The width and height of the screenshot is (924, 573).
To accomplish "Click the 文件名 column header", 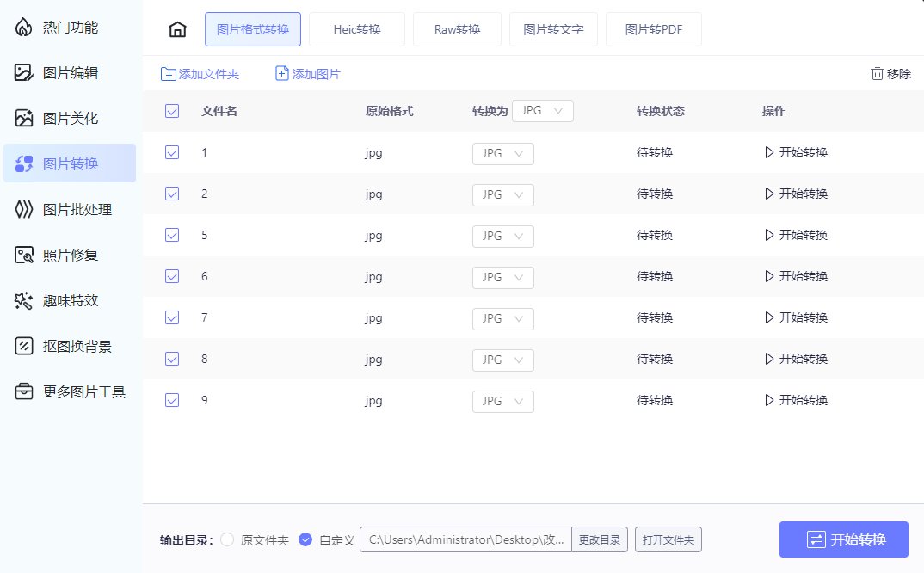I will pos(219,111).
